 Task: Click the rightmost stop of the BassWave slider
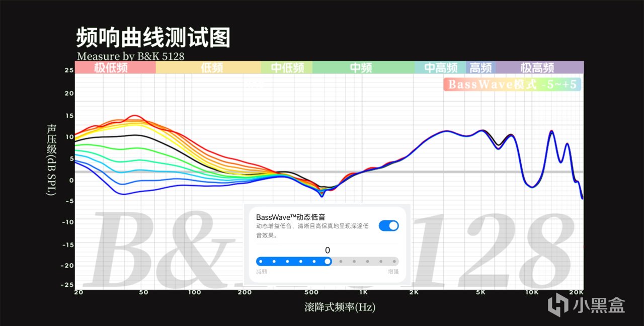pyautogui.click(x=394, y=261)
